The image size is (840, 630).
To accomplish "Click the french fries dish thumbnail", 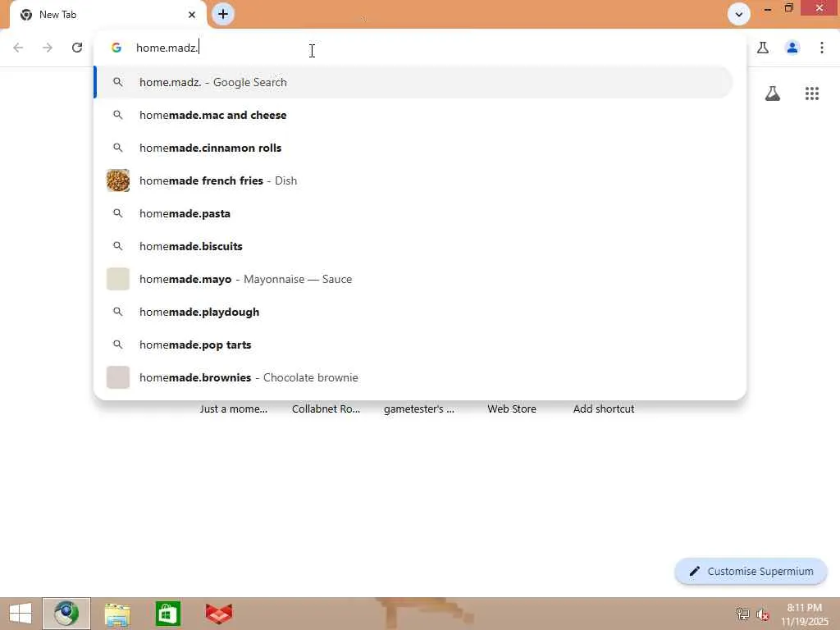I will (x=118, y=180).
